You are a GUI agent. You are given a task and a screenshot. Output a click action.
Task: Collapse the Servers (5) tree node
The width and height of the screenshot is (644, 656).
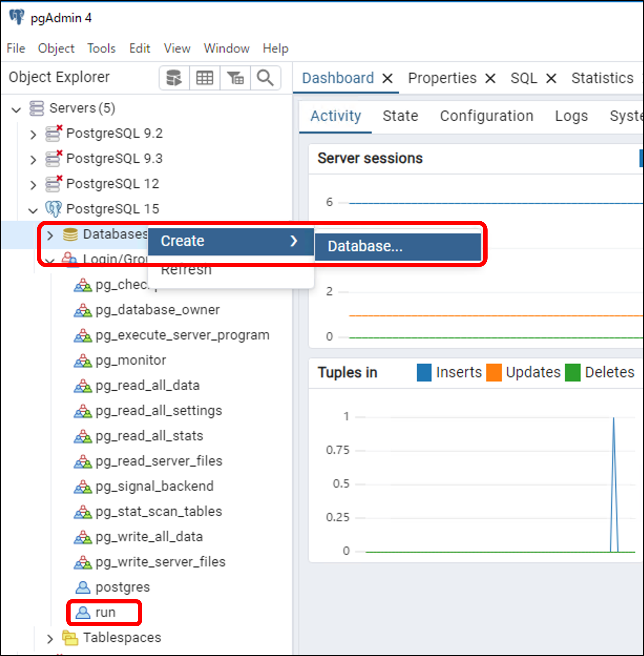point(16,110)
